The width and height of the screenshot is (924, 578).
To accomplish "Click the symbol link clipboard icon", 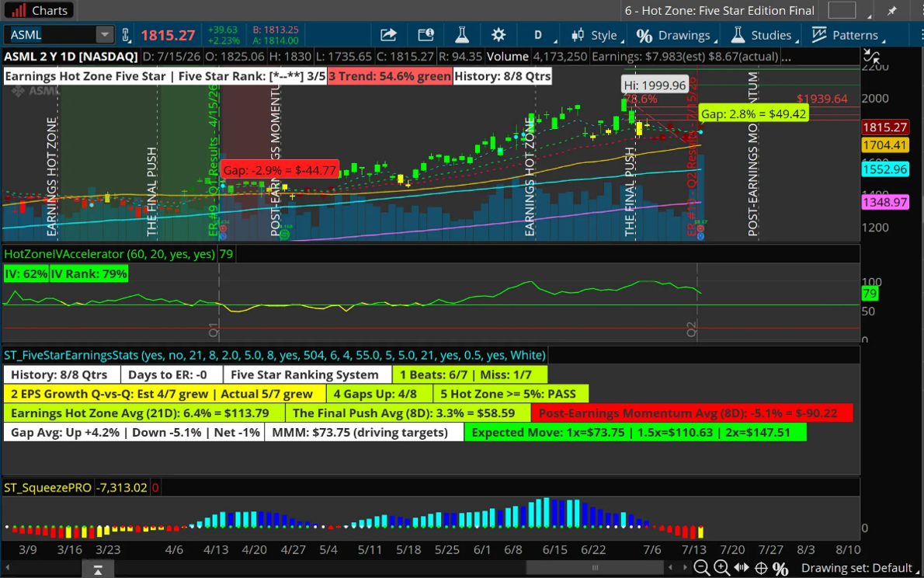I will tap(126, 35).
